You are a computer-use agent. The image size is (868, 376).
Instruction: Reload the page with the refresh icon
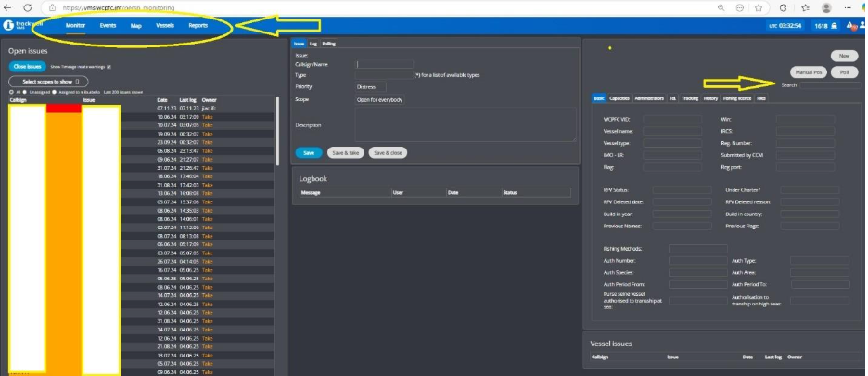tap(27, 7)
